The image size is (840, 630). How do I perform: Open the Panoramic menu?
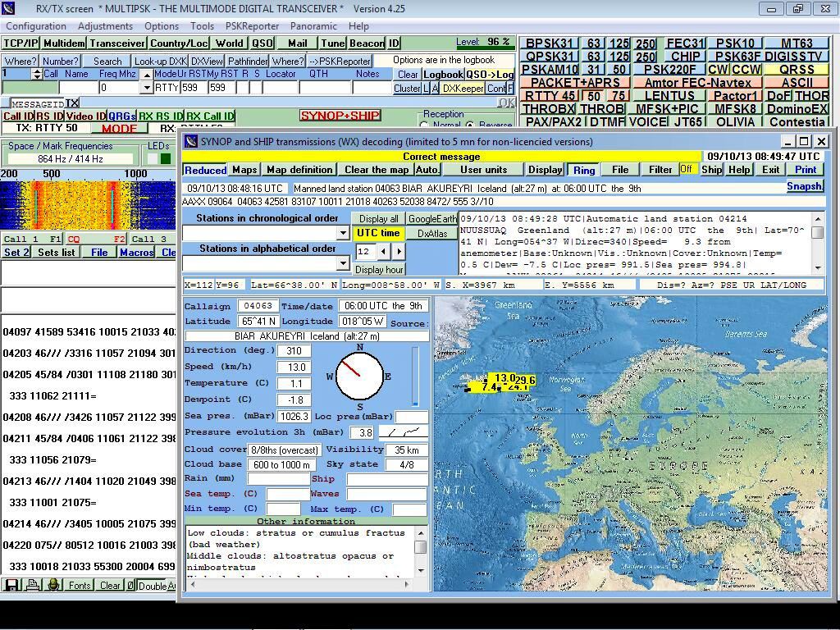click(313, 26)
